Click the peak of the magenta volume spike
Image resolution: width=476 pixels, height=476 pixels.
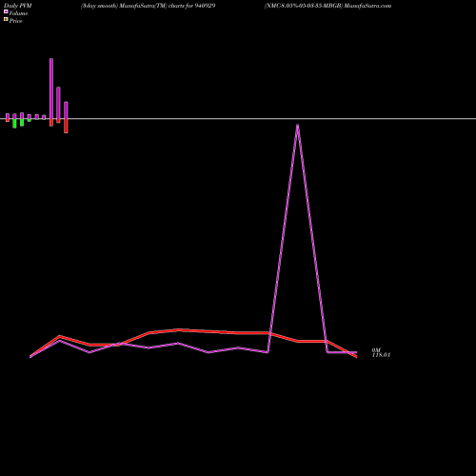click(x=297, y=125)
